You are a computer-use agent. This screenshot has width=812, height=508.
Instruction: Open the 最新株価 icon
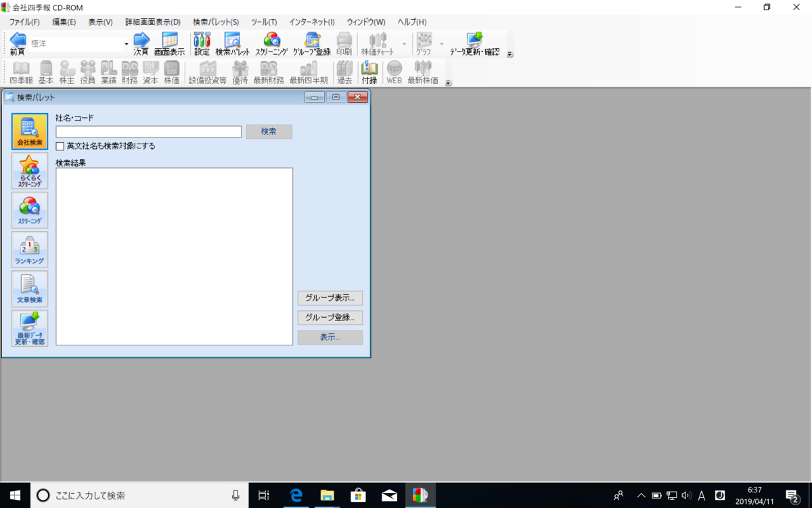point(423,72)
